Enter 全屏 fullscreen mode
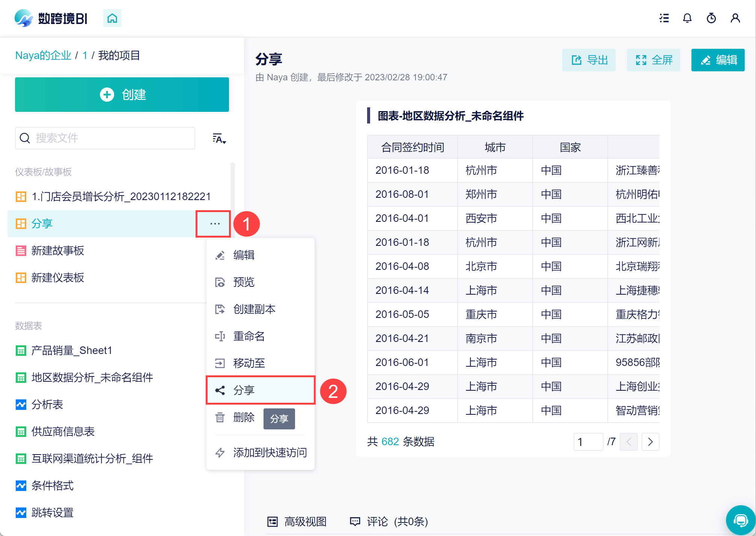 click(654, 60)
